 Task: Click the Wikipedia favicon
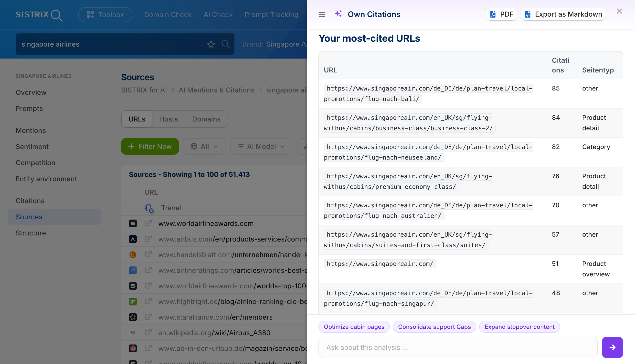pyautogui.click(x=133, y=333)
